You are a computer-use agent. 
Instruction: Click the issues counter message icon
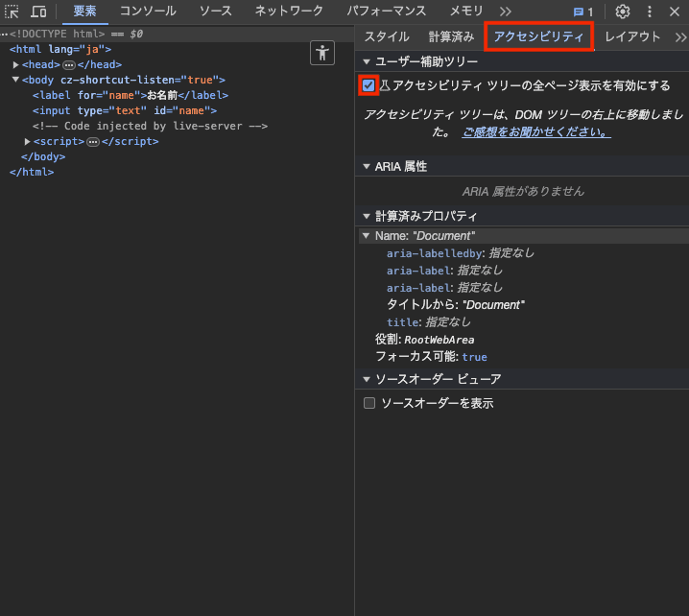582,12
